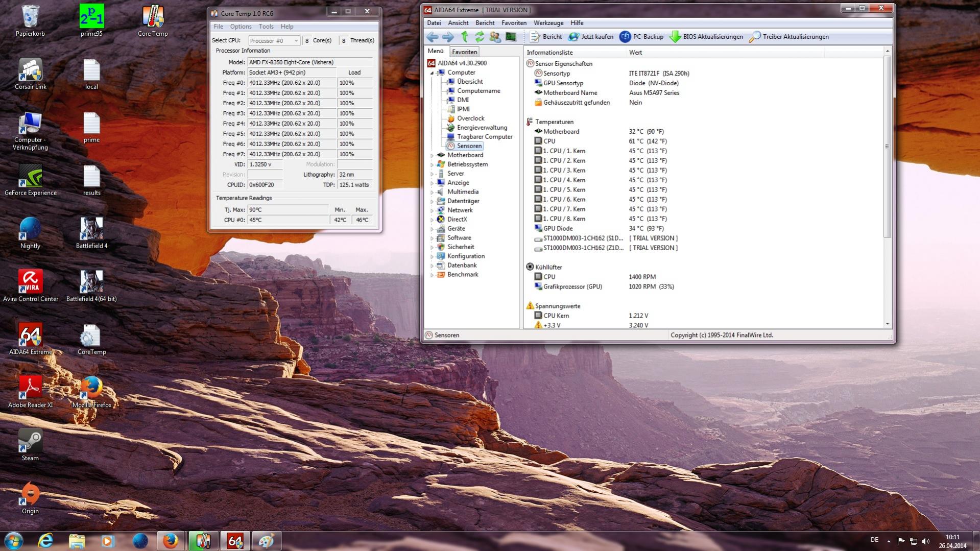Screen dimensions: 980x551
Task: Open the Datei menu in AIDA64
Action: [434, 23]
